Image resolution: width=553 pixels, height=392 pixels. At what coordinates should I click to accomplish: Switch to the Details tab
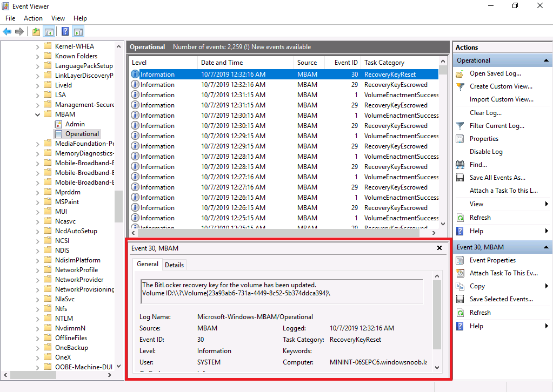(x=174, y=265)
